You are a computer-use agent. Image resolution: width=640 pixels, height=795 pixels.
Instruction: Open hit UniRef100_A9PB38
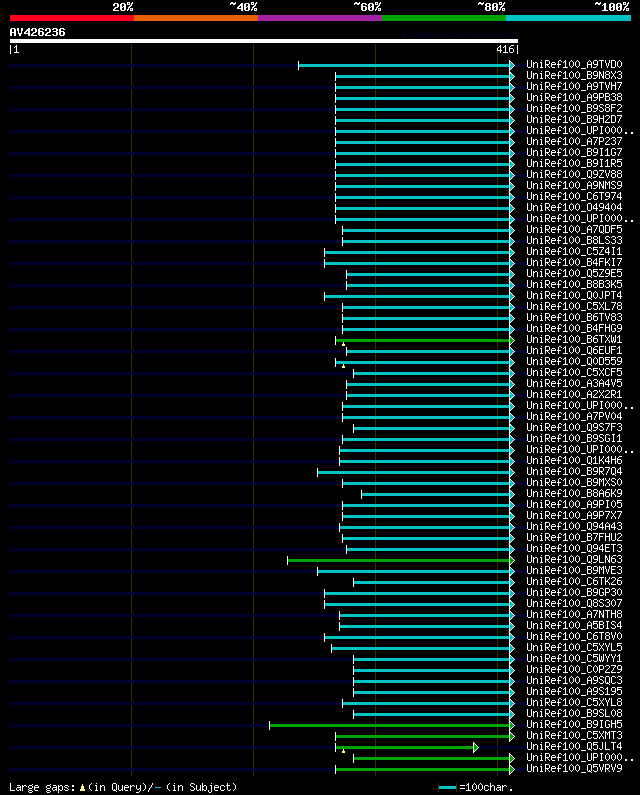tap(574, 97)
